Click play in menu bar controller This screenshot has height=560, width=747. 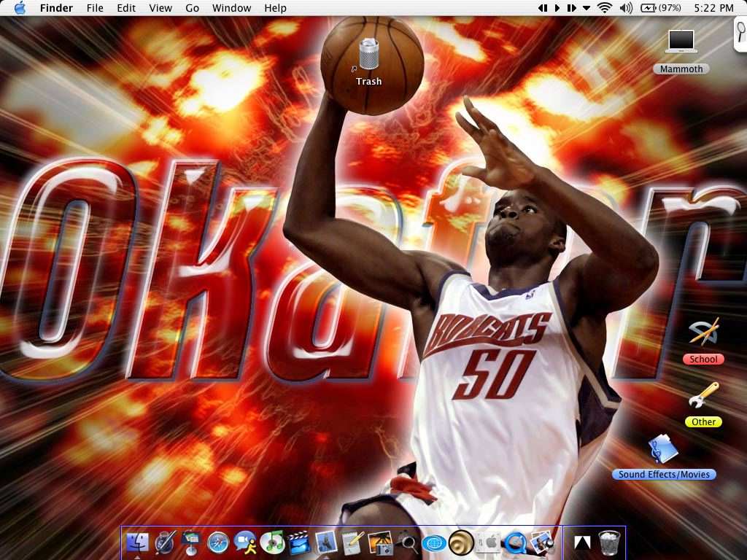(557, 7)
